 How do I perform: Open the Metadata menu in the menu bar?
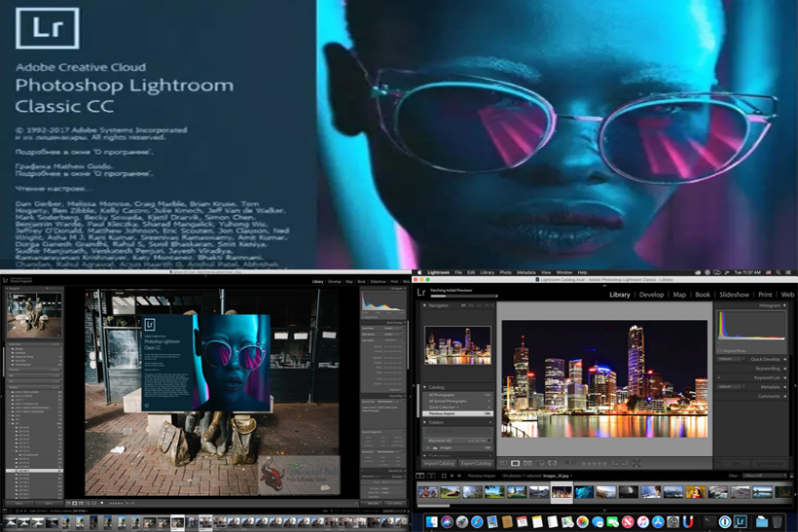526,272
